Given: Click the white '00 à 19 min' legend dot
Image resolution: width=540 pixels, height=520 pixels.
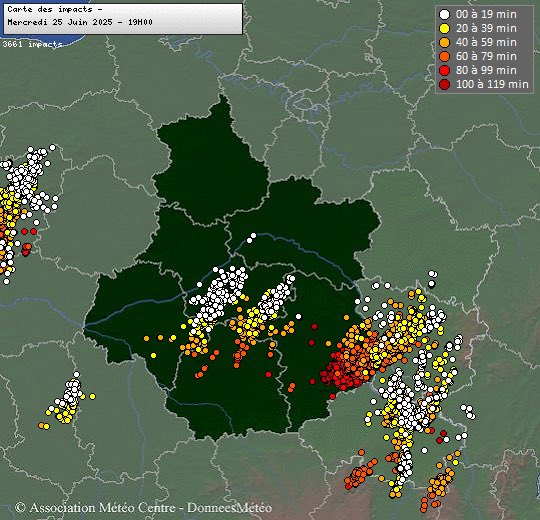Looking at the screenshot, I should pos(445,14).
